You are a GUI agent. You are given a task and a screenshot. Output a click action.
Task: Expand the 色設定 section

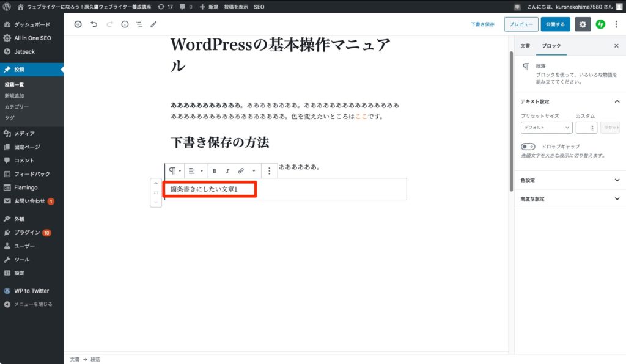[x=570, y=180]
